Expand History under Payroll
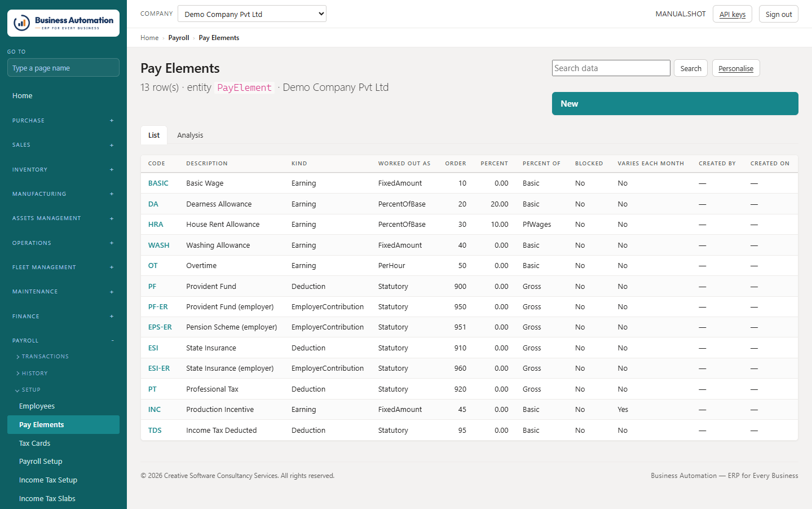812x509 pixels. click(x=32, y=374)
